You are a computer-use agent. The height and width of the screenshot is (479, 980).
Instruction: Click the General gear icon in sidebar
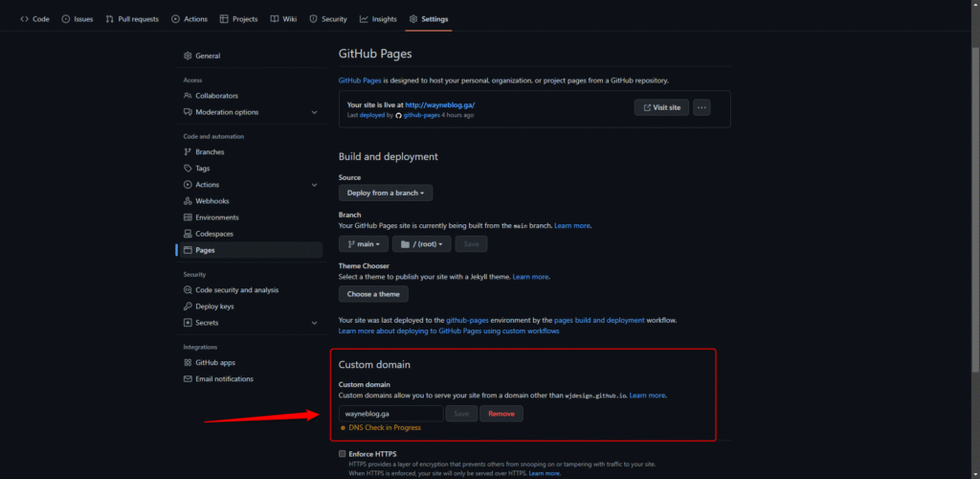pyautogui.click(x=188, y=56)
